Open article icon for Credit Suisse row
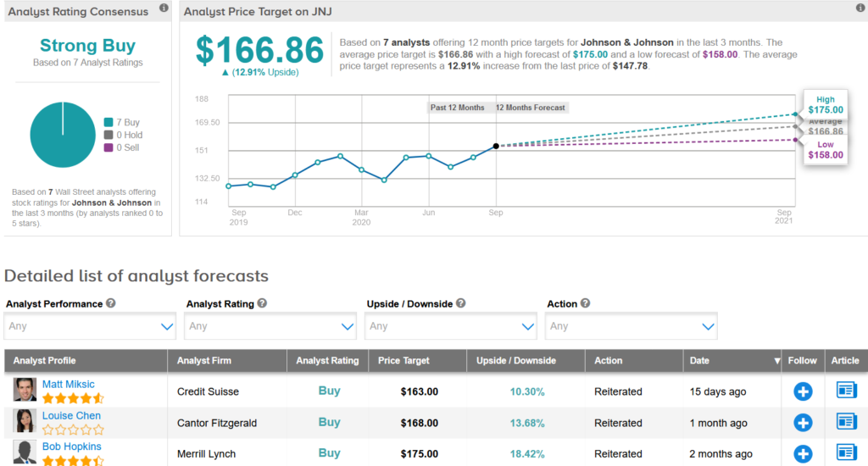 coord(847,391)
